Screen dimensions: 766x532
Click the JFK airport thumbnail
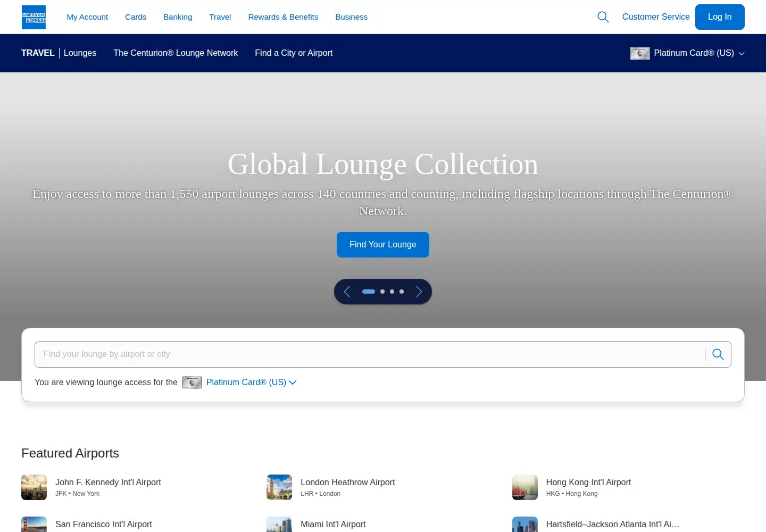click(34, 487)
